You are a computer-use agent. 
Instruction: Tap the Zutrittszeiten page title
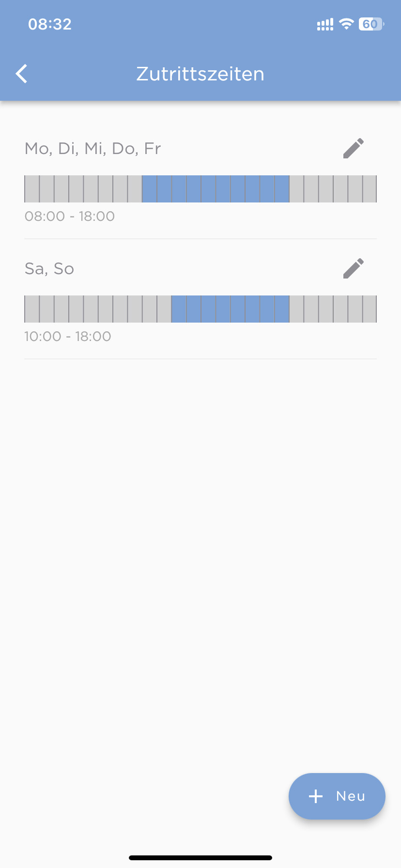[200, 74]
